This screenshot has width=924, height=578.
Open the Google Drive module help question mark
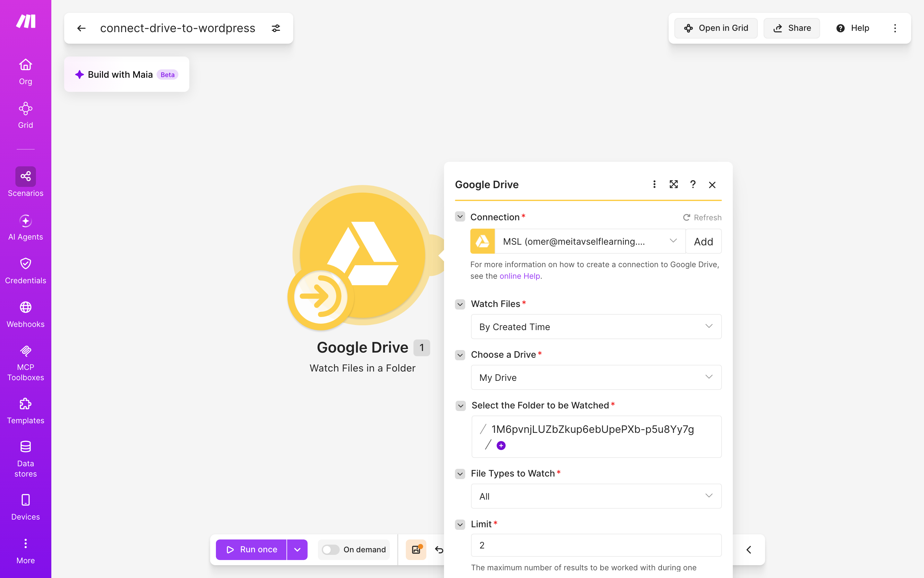coord(693,184)
